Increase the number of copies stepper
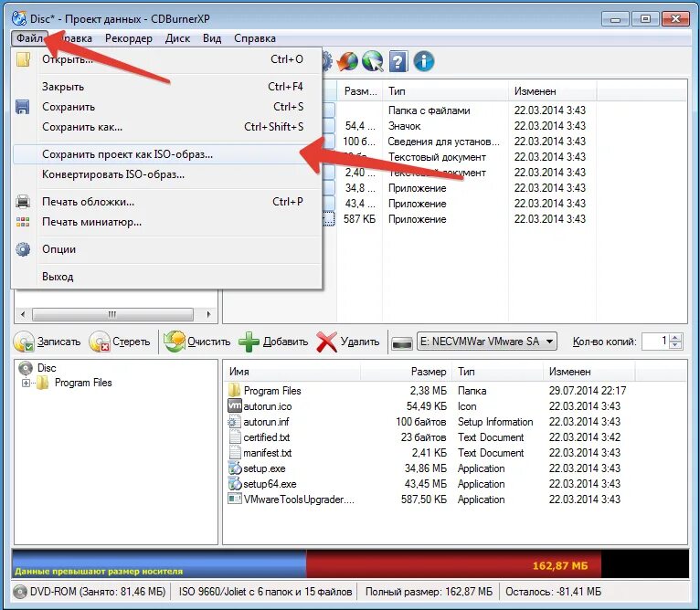 point(676,338)
